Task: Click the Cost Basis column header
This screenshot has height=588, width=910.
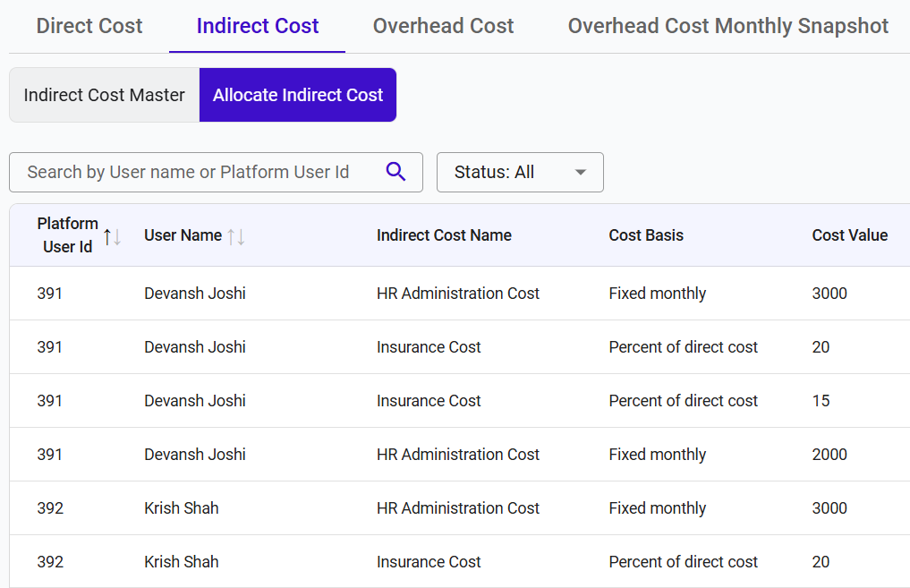Action: coord(646,235)
